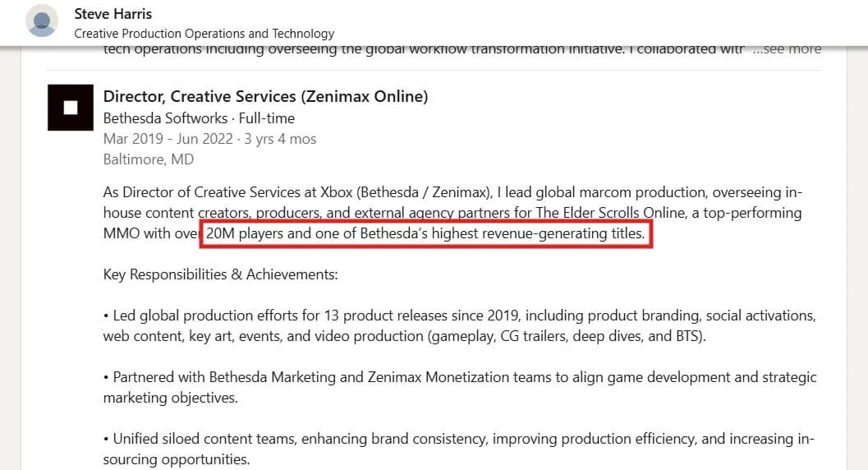Open the Steve Harris profile name

[x=113, y=14]
